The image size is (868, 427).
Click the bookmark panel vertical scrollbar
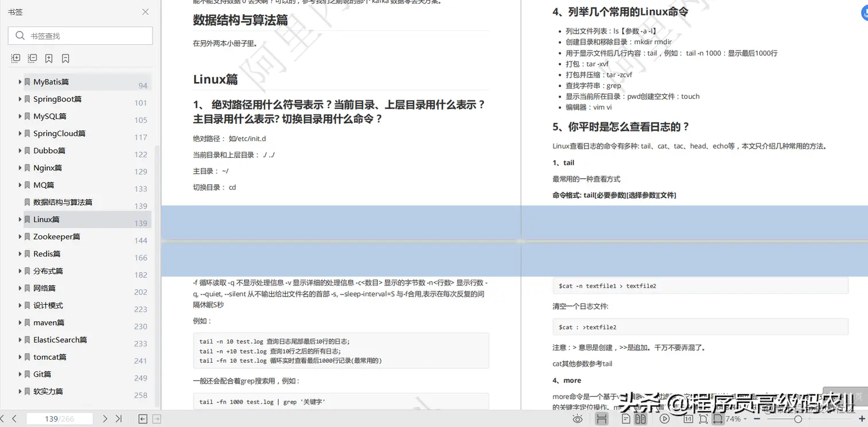[x=157, y=275]
